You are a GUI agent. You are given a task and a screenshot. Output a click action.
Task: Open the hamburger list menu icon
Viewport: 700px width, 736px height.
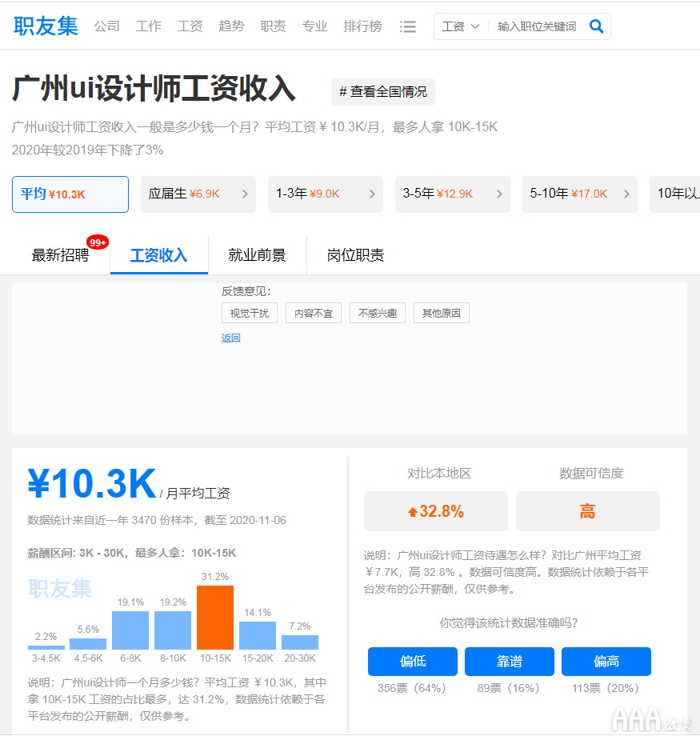click(x=408, y=26)
